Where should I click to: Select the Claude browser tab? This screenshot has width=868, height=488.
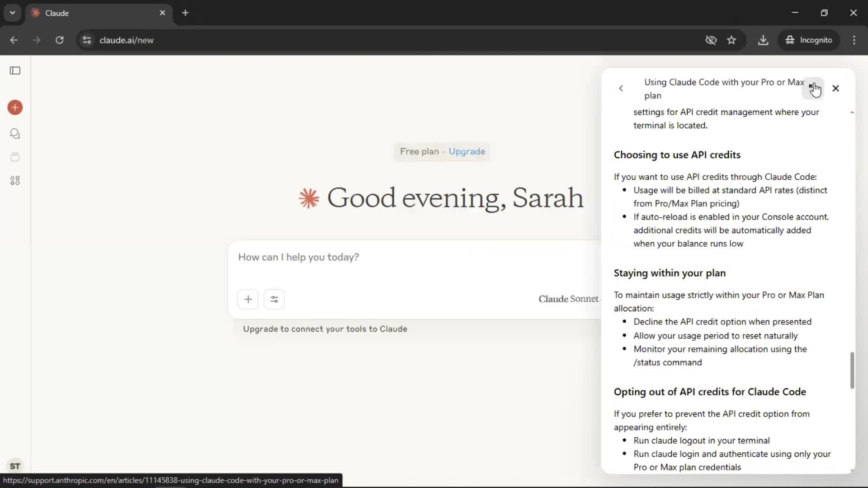click(99, 13)
